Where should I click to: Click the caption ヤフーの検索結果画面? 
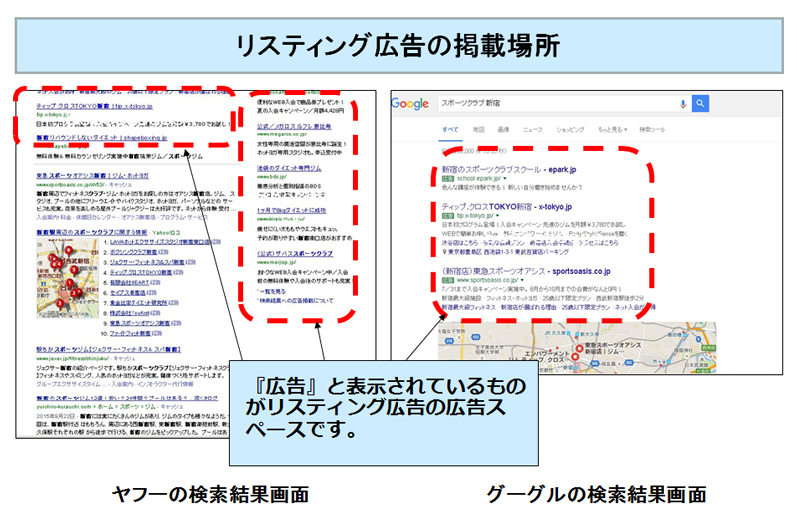click(x=210, y=494)
